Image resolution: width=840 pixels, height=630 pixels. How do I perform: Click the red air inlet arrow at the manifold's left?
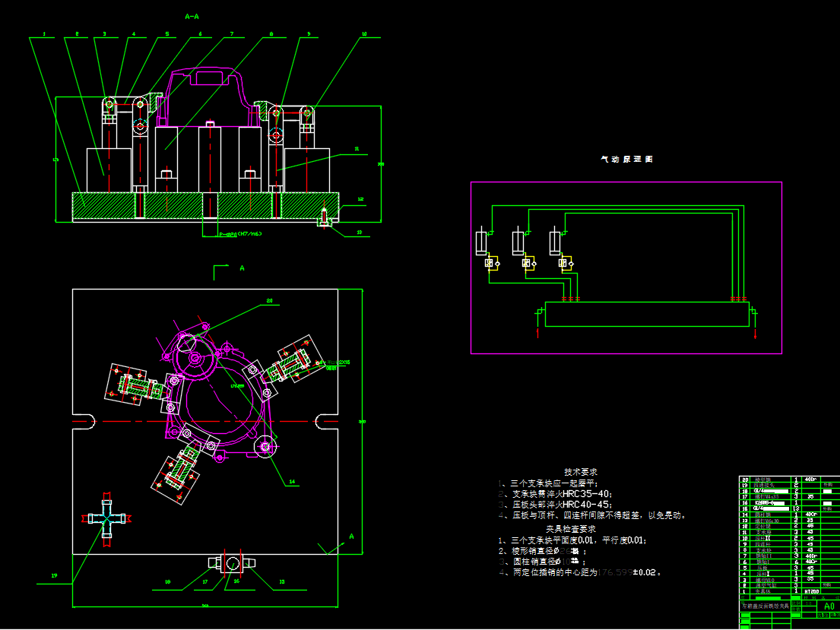(539, 331)
